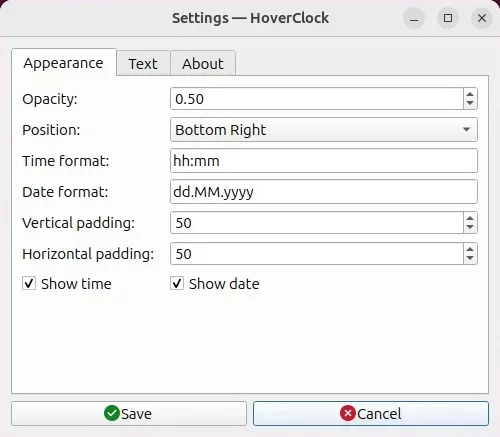This screenshot has width=500, height=437.
Task: Decrease Opacity with the down arrow
Action: (x=470, y=104)
